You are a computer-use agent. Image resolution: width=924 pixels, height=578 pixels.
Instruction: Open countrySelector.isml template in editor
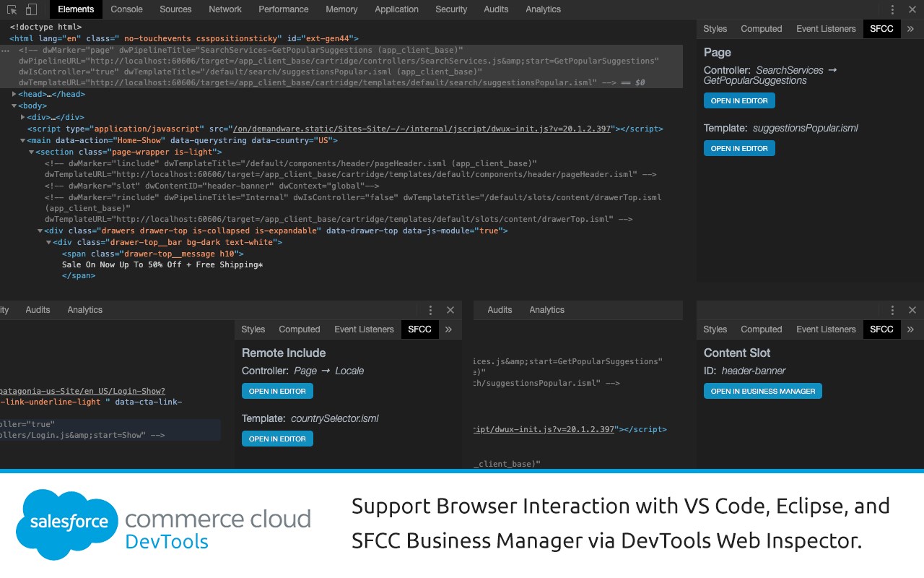[x=277, y=439]
